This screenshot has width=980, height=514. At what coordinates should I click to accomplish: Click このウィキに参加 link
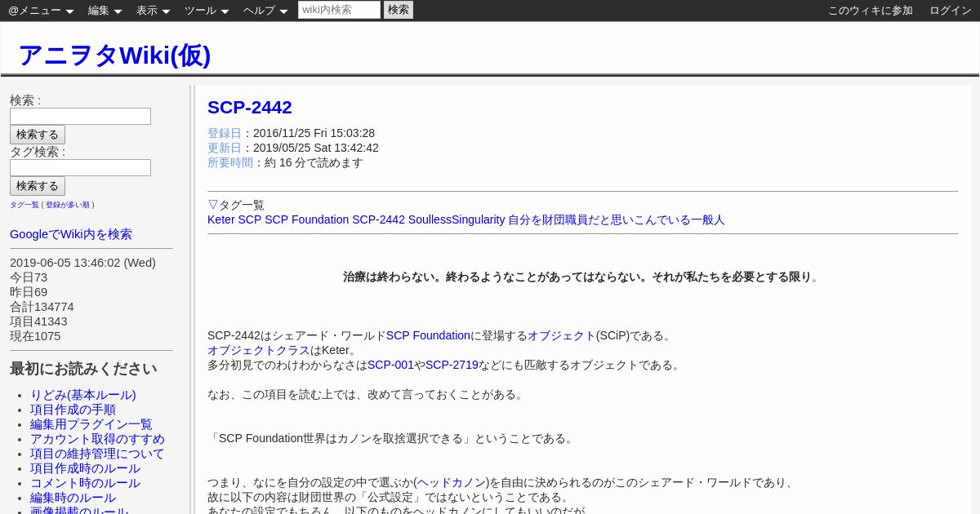[x=871, y=11]
